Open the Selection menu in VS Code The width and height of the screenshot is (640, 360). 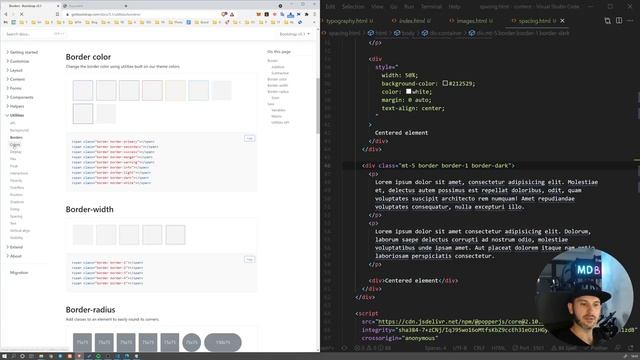pos(353,7)
